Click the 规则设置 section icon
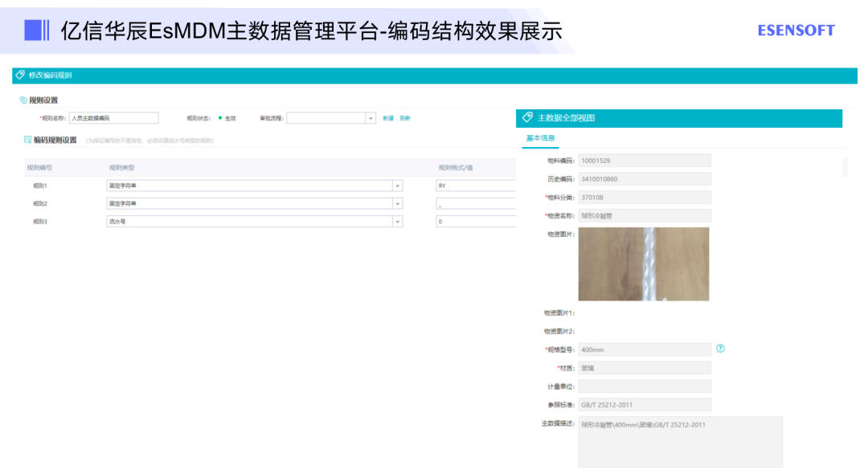Image resolution: width=868 pixels, height=474 pixels. coord(23,100)
